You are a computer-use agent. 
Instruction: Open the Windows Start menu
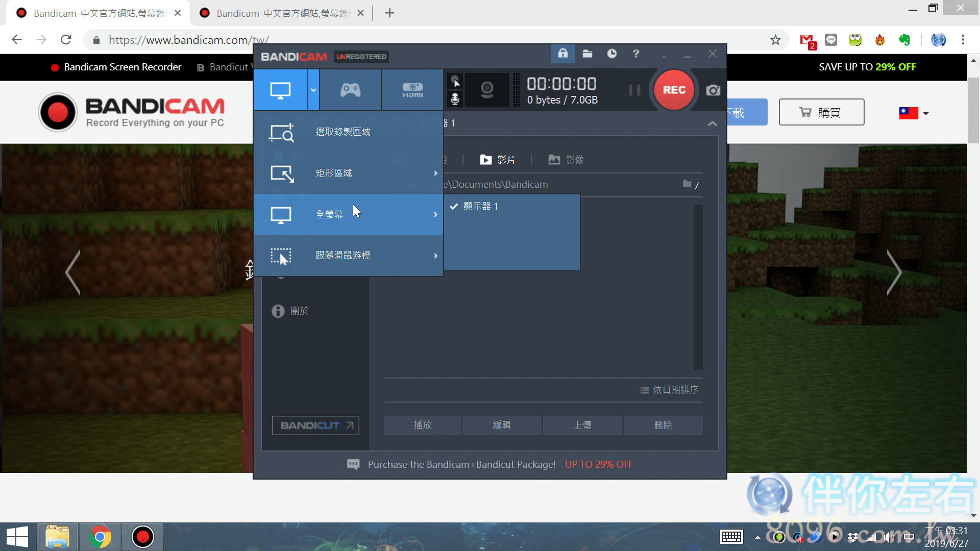coord(17,537)
